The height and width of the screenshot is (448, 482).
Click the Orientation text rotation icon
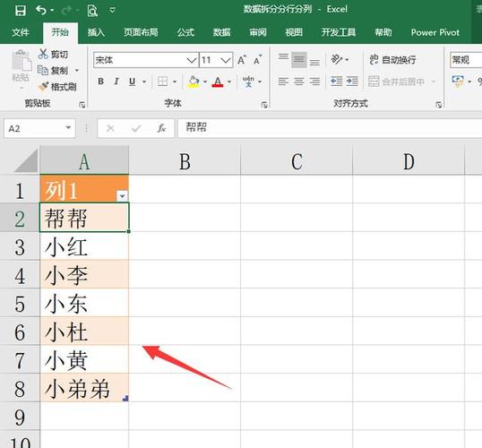click(337, 59)
